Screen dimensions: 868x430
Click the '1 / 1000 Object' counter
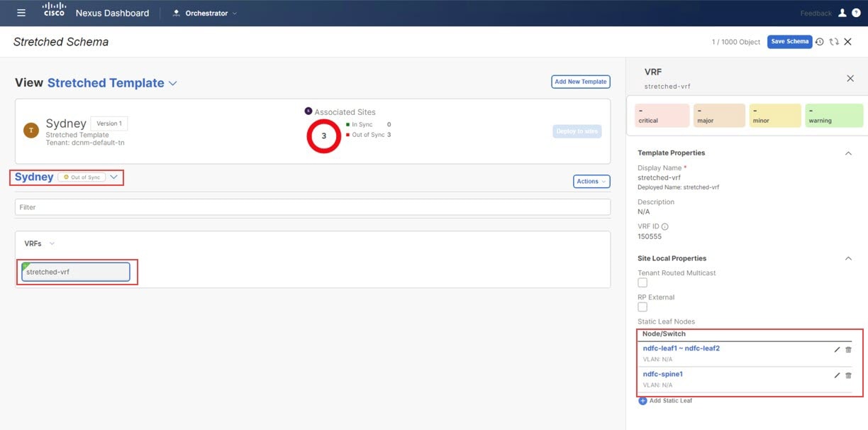[x=736, y=42]
